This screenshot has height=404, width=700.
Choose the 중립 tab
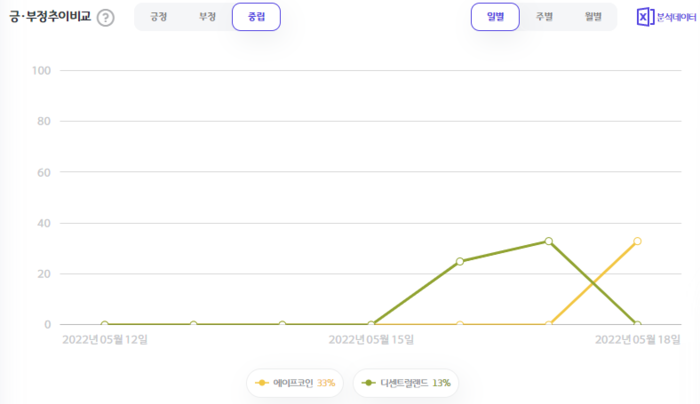pyautogui.click(x=256, y=17)
